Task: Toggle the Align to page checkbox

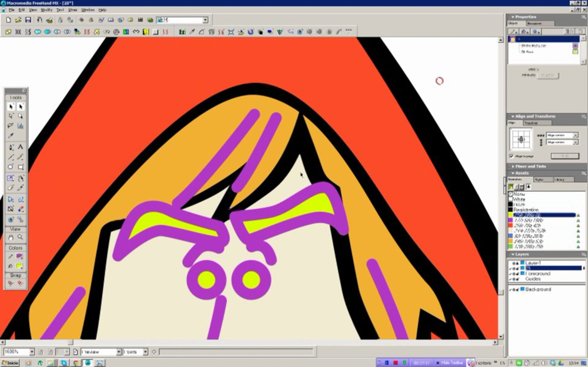Action: 511,156
